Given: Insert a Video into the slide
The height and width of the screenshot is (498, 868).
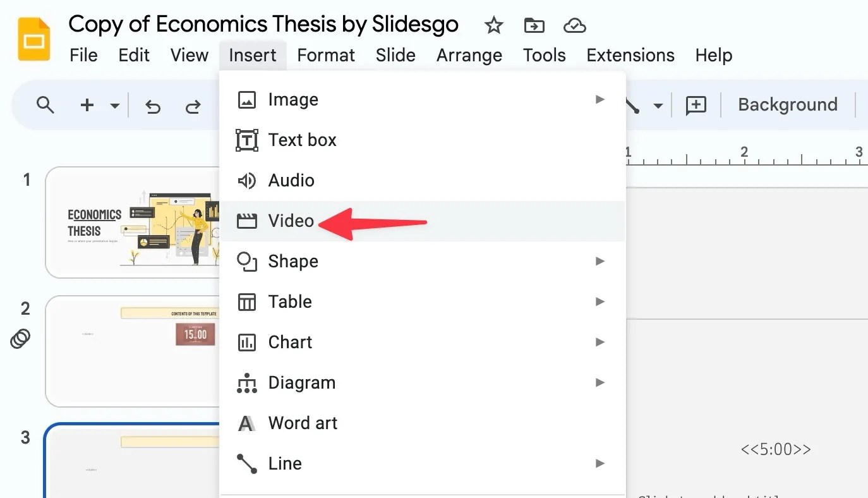Looking at the screenshot, I should pos(291,221).
